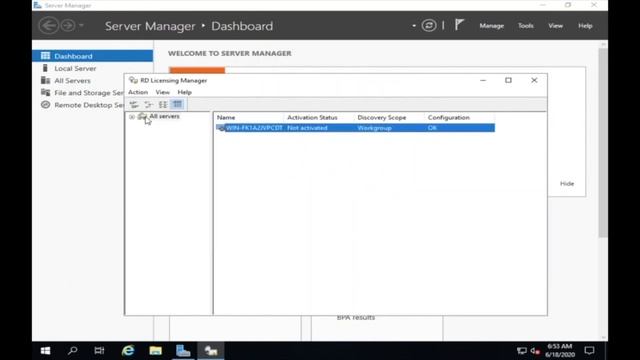Click the 'Not activated' status cell

click(307, 128)
